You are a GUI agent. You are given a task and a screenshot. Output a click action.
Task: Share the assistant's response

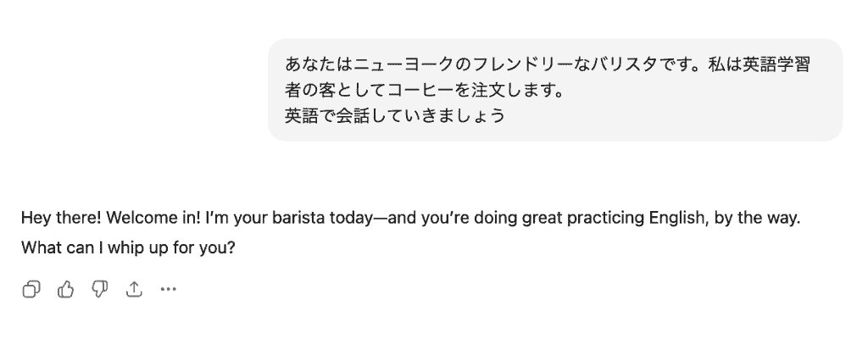coord(133,290)
